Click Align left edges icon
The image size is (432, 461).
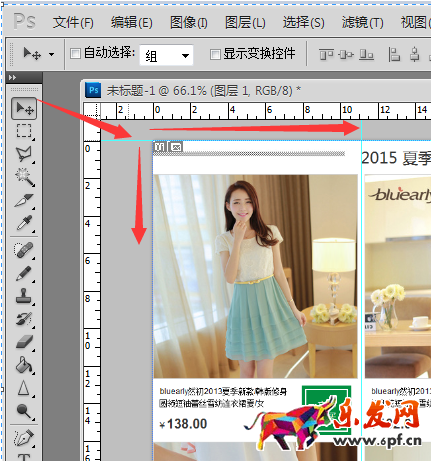pyautogui.click(x=394, y=54)
